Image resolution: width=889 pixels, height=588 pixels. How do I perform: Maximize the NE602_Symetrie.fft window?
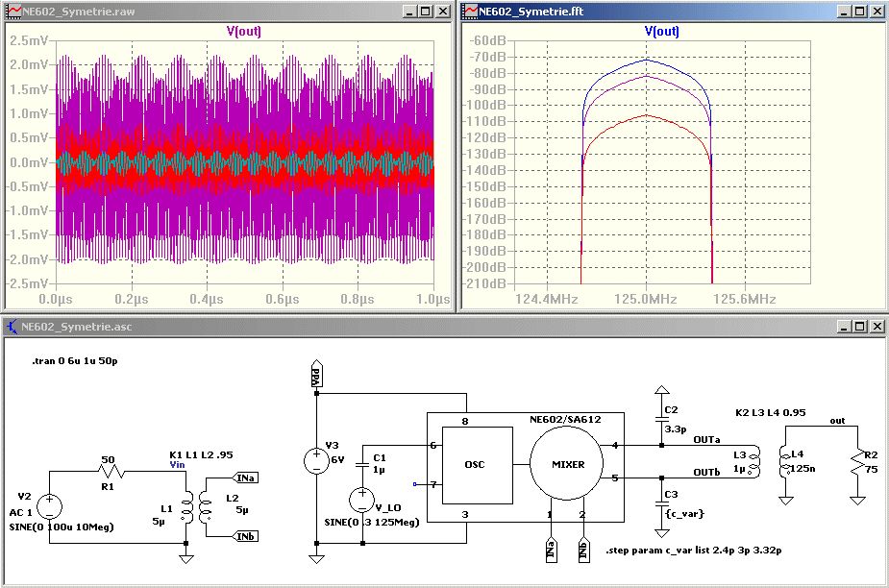point(860,12)
